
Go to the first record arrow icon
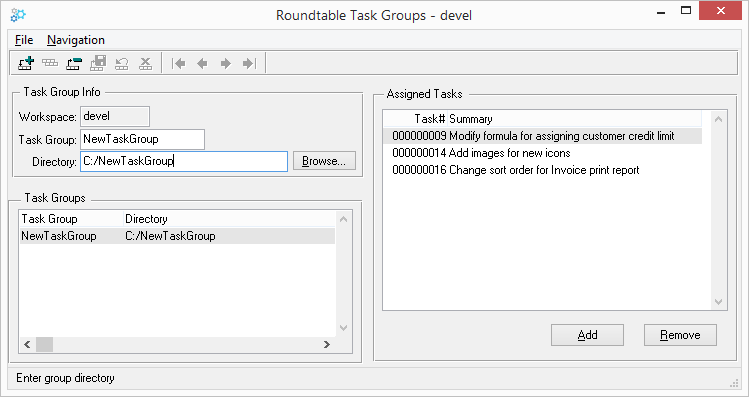point(179,63)
